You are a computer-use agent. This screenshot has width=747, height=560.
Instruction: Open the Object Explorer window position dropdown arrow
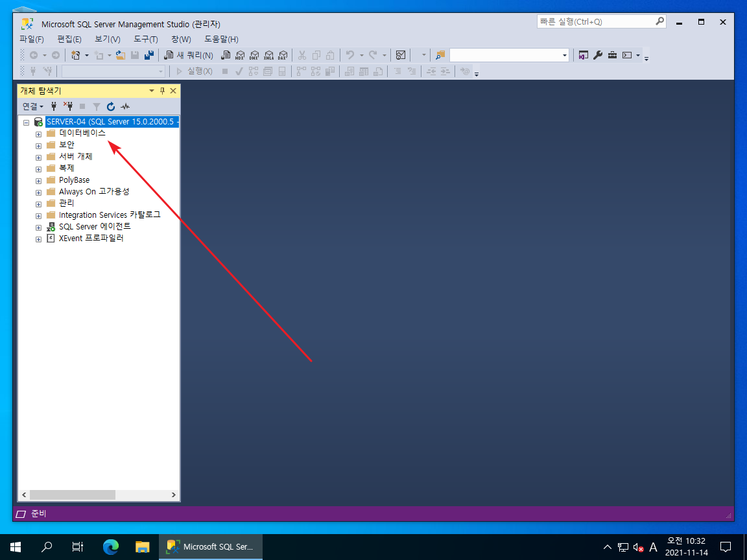tap(152, 91)
